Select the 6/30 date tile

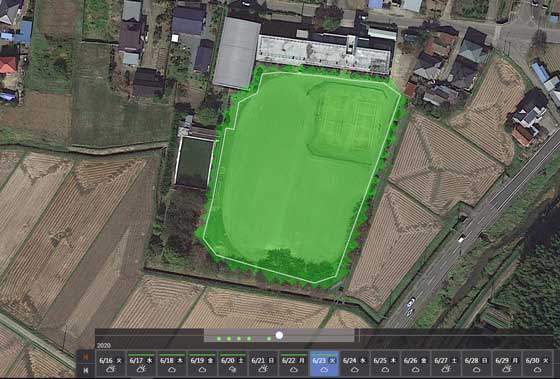(538, 364)
